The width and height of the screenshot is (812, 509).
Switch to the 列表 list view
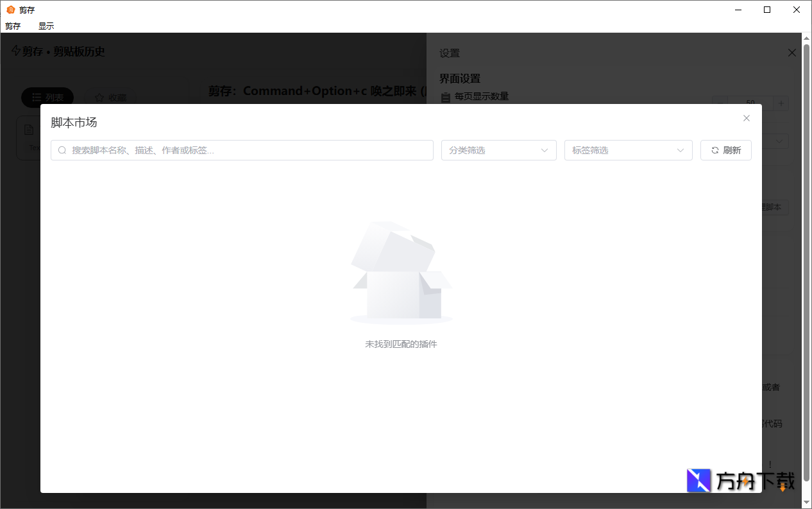47,97
